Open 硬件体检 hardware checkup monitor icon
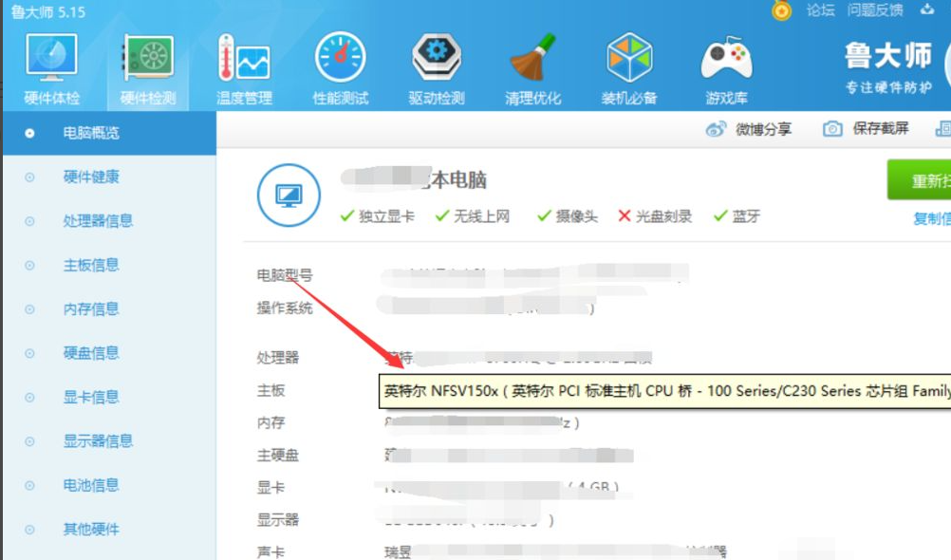Screen dimensions: 951x560 (51, 59)
